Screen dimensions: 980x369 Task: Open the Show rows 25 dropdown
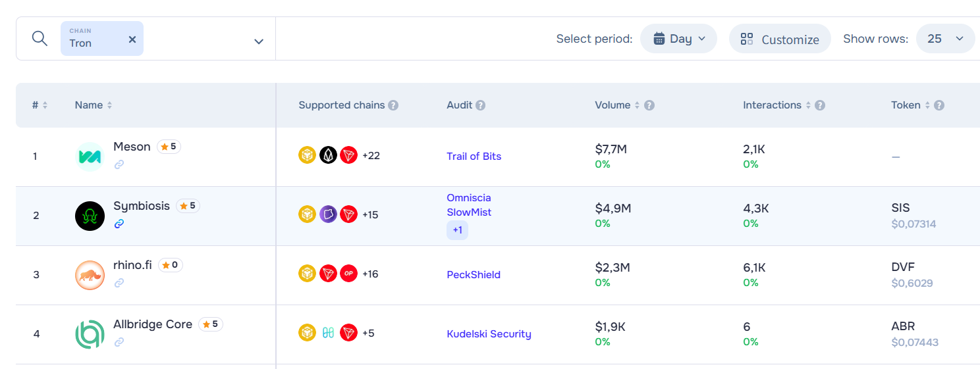click(945, 39)
